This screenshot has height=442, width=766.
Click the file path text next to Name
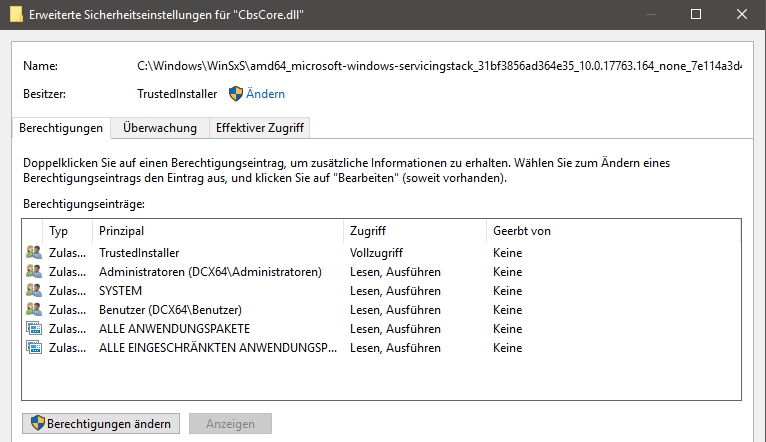pos(439,65)
